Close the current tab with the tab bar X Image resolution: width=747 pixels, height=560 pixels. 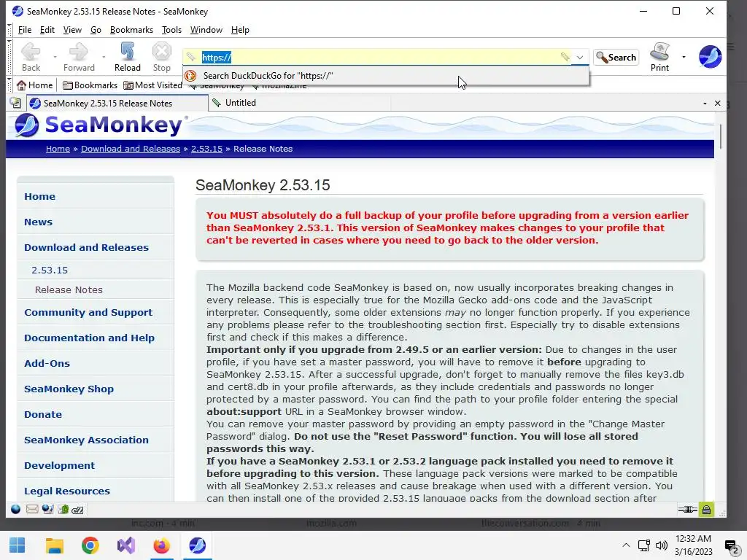(x=718, y=104)
